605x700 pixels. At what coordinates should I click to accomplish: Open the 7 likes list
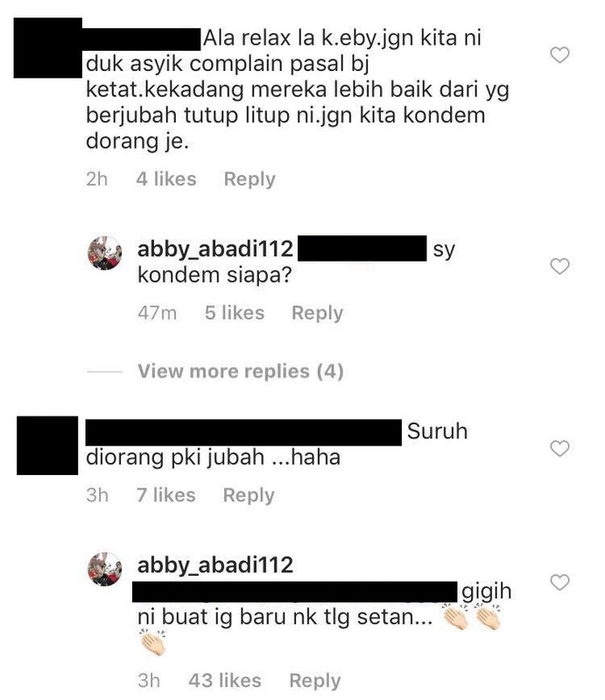tap(166, 495)
